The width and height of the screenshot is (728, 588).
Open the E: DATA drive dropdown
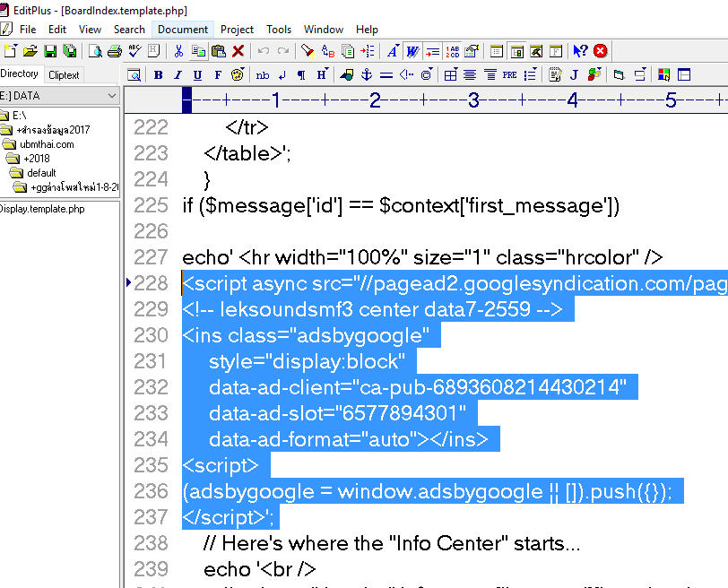point(111,95)
